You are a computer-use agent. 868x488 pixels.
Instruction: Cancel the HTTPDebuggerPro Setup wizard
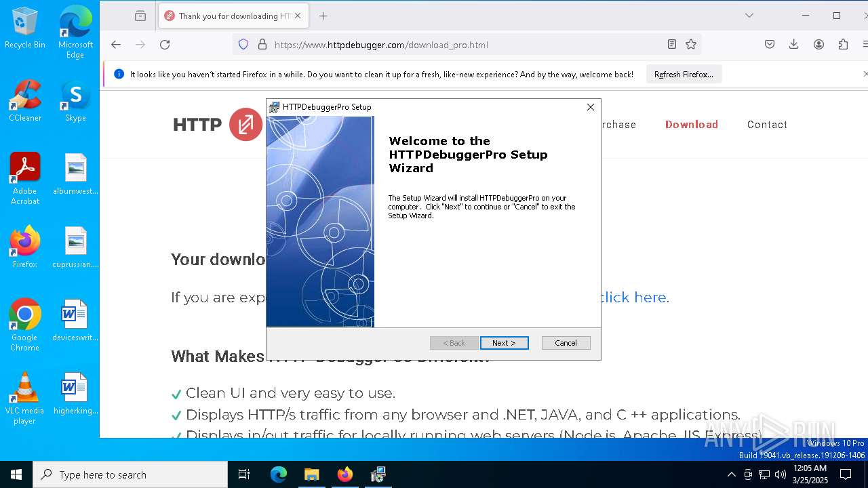pyautogui.click(x=566, y=343)
